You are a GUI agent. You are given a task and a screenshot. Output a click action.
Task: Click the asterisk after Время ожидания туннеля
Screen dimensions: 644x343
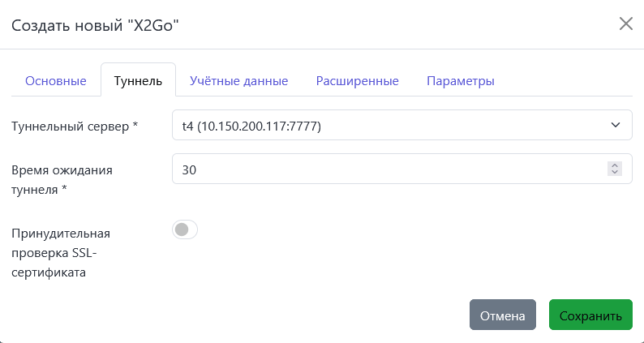[x=64, y=189]
